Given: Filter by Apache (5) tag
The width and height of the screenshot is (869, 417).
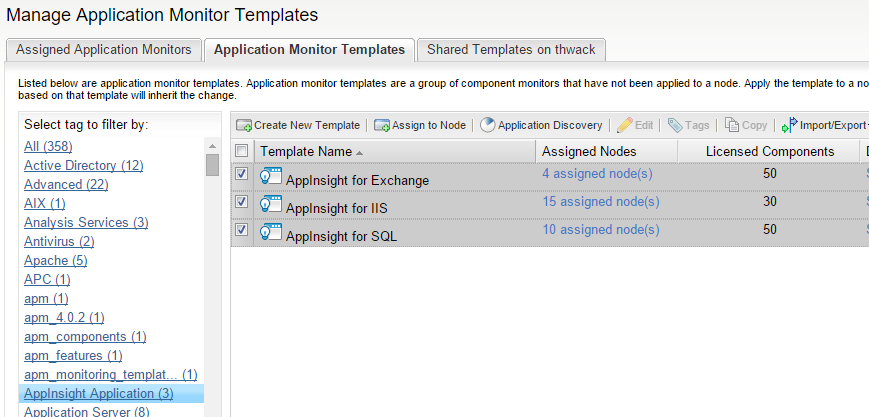Looking at the screenshot, I should [55, 260].
